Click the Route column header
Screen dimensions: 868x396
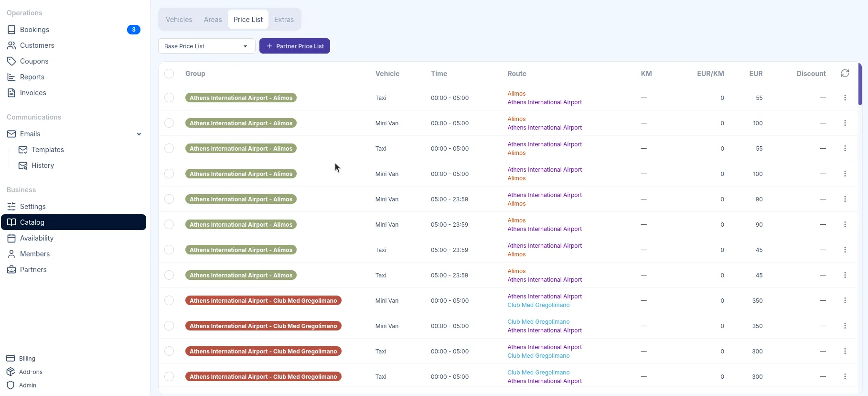pos(517,74)
